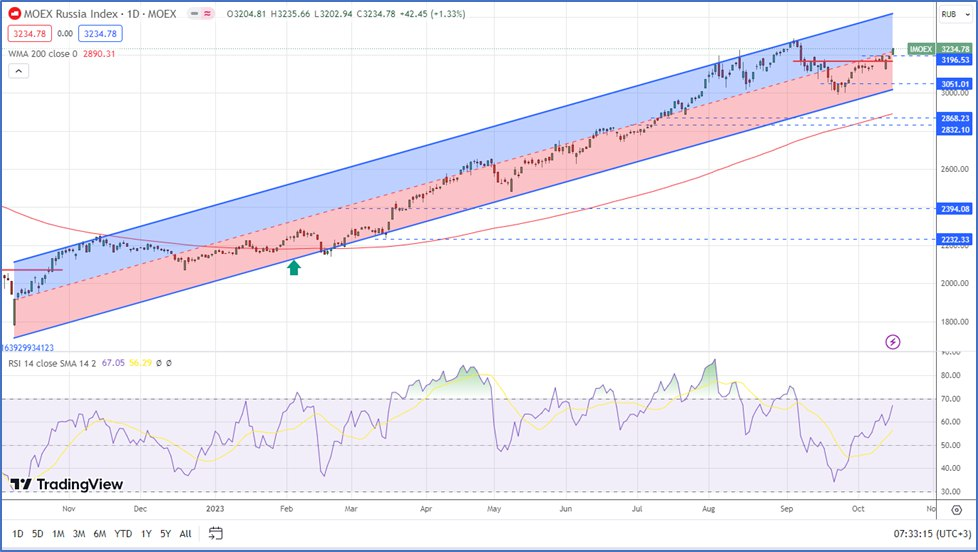Open the RUB currency dropdown

tap(955, 14)
